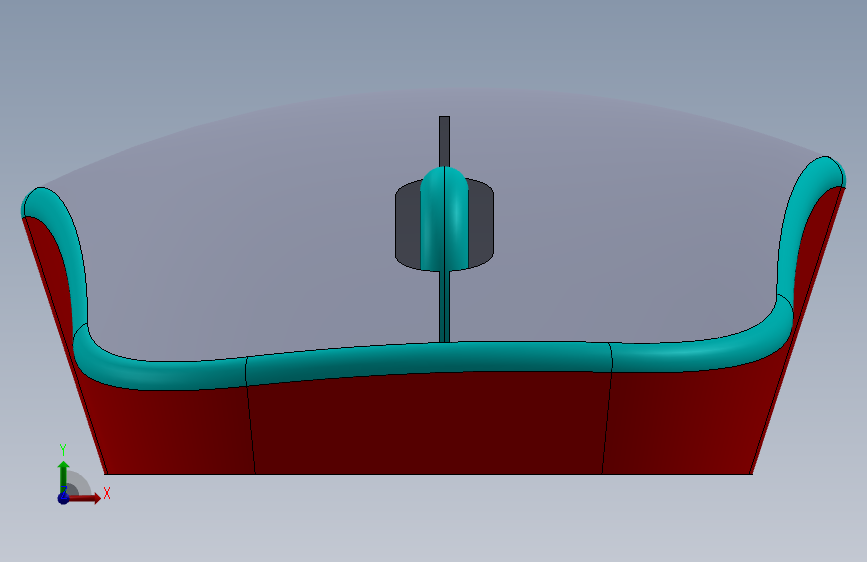Click the green Y axis arrow of triad
The width and height of the screenshot is (867, 562).
click(x=63, y=476)
